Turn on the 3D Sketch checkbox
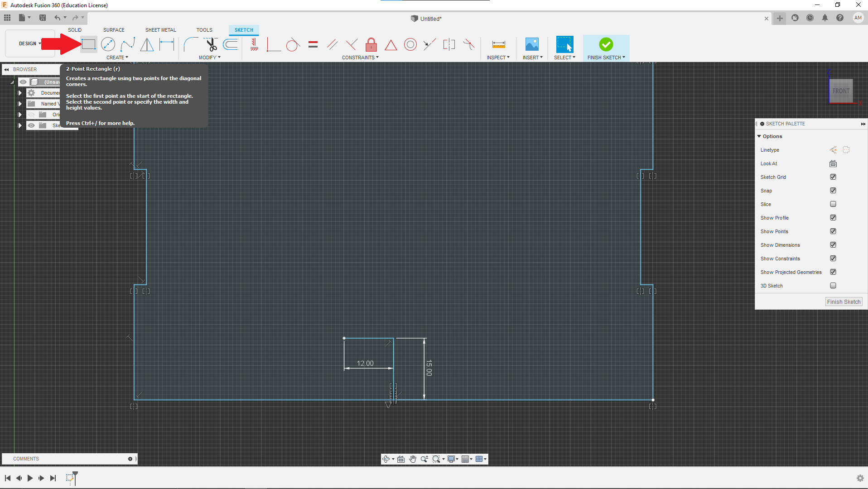Screen dimensions: 868x489 [x=833, y=286]
